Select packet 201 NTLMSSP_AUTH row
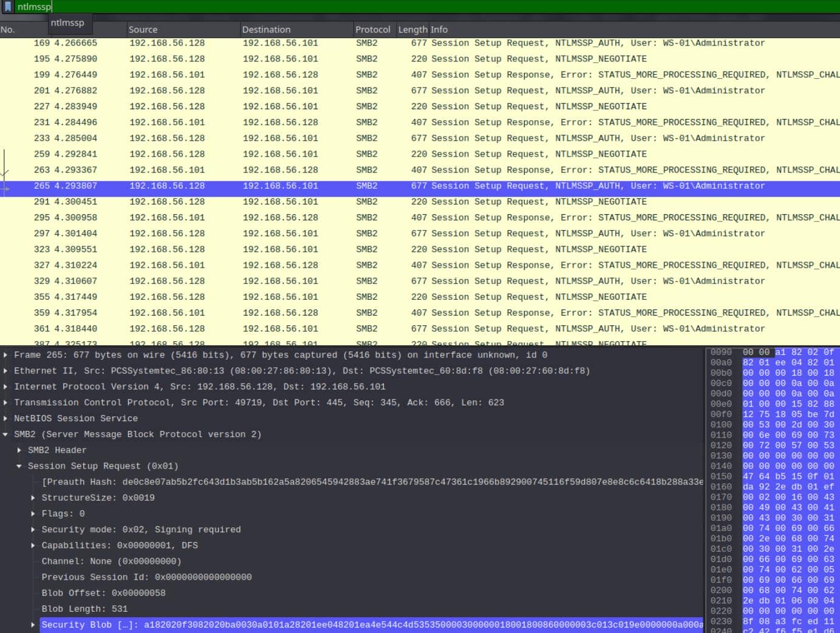840x633 pixels. pos(420,90)
